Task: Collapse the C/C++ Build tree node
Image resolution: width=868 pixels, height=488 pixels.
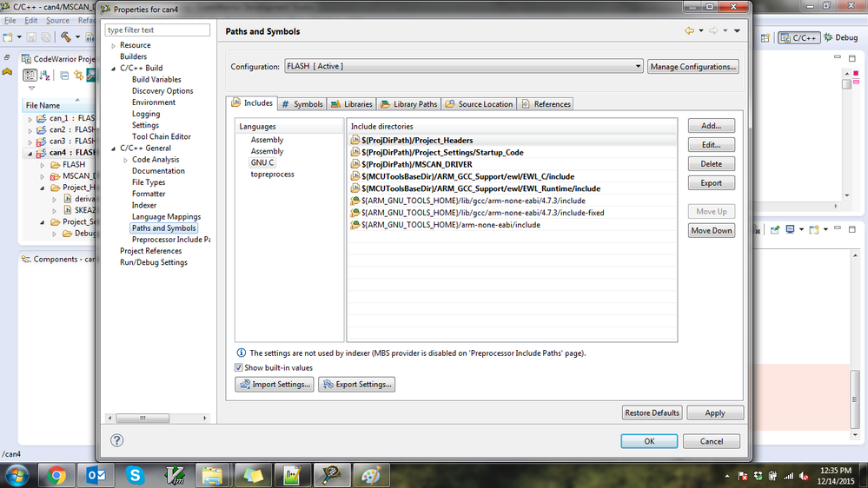Action: [114, 69]
